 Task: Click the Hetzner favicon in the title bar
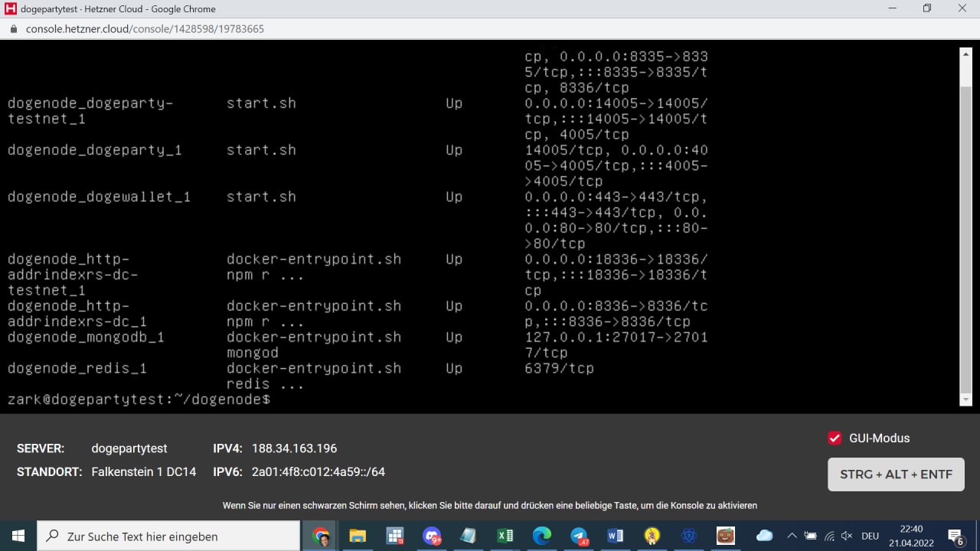click(x=10, y=9)
